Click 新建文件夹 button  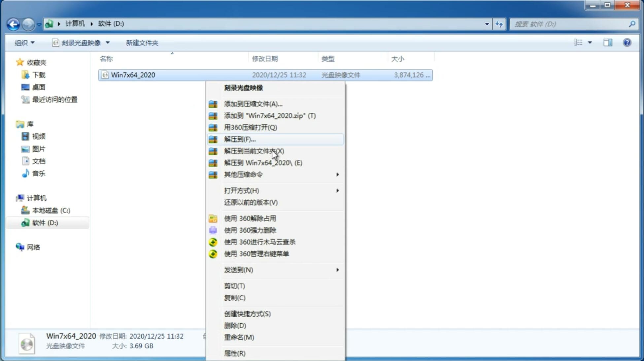click(142, 43)
